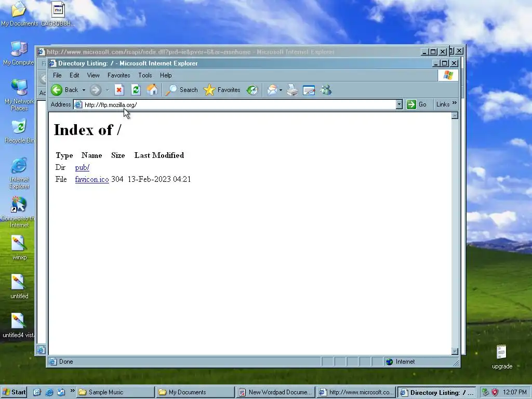532x399 pixels.
Task: Click the page scrollbar up arrow
Action: pos(455,116)
